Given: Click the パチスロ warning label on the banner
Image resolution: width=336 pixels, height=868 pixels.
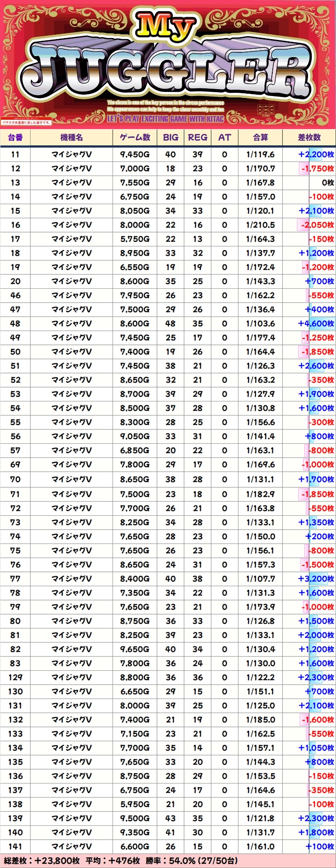Looking at the screenshot, I should (x=26, y=122).
